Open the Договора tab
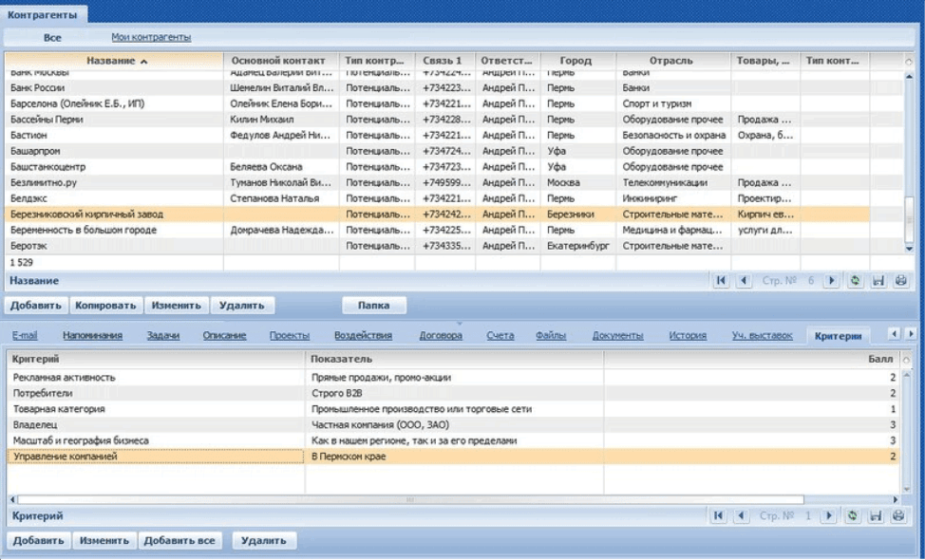 coord(441,335)
